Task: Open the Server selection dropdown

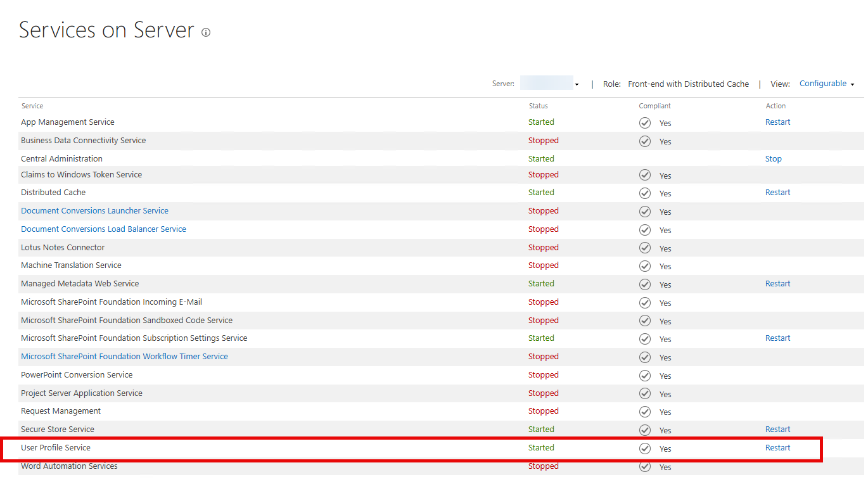Action: pos(550,84)
